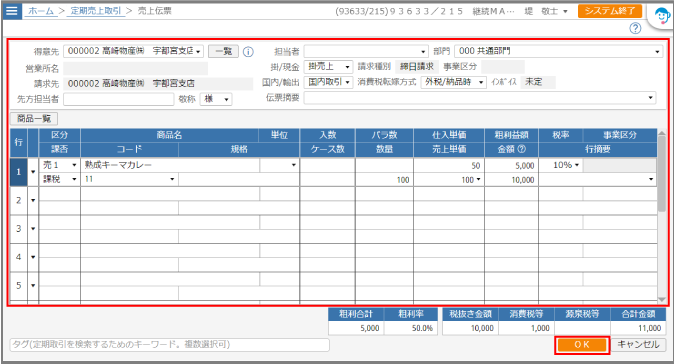This screenshot has height=364, width=674.
Task: Click row 1 仕入単価 cell 50
Action: (x=449, y=165)
